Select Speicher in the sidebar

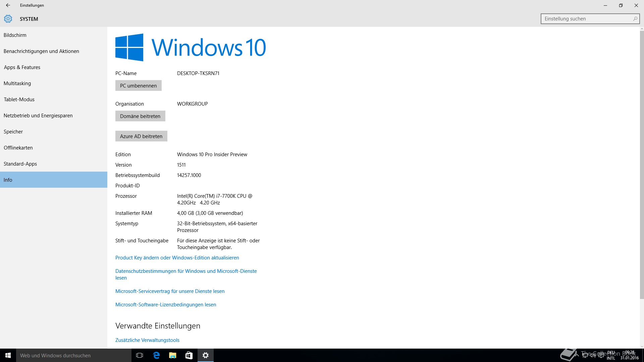[54, 131]
